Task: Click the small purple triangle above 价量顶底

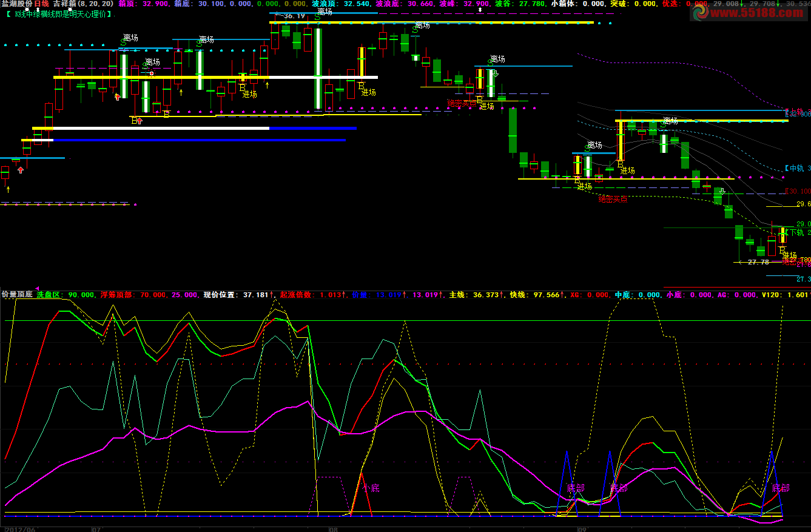Action: [x=36, y=288]
